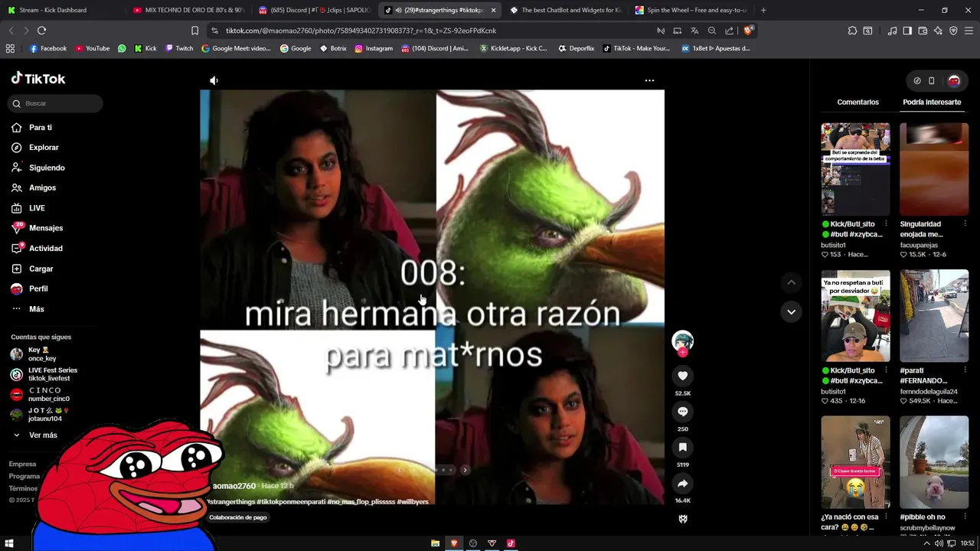Go to previous post with up chevron
Viewport: 980px width, 551px height.
tap(791, 282)
